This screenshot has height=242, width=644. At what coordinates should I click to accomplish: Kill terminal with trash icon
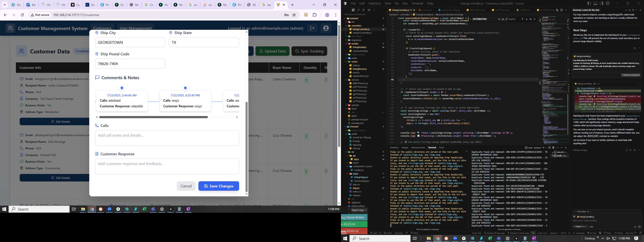tap(553, 148)
